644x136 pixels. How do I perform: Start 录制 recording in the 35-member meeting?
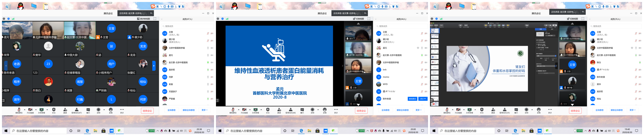click(x=526, y=110)
